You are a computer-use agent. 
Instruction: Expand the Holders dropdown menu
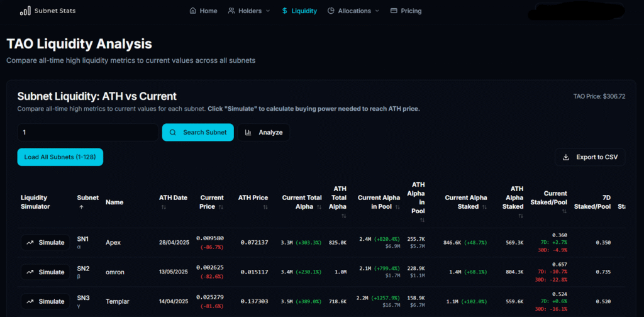pyautogui.click(x=249, y=11)
